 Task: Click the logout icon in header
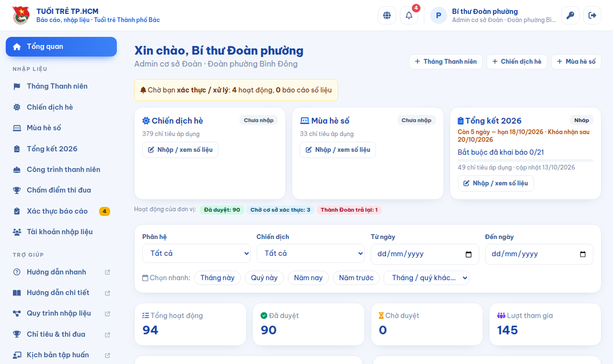coord(592,15)
